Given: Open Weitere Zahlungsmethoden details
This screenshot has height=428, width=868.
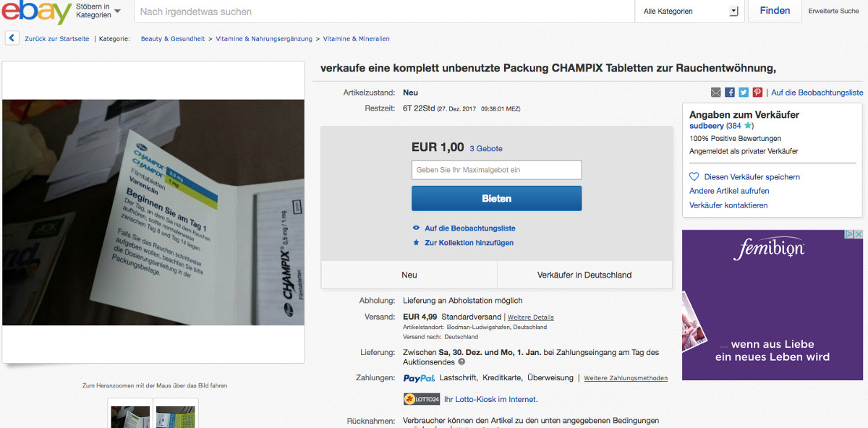Looking at the screenshot, I should point(626,378).
